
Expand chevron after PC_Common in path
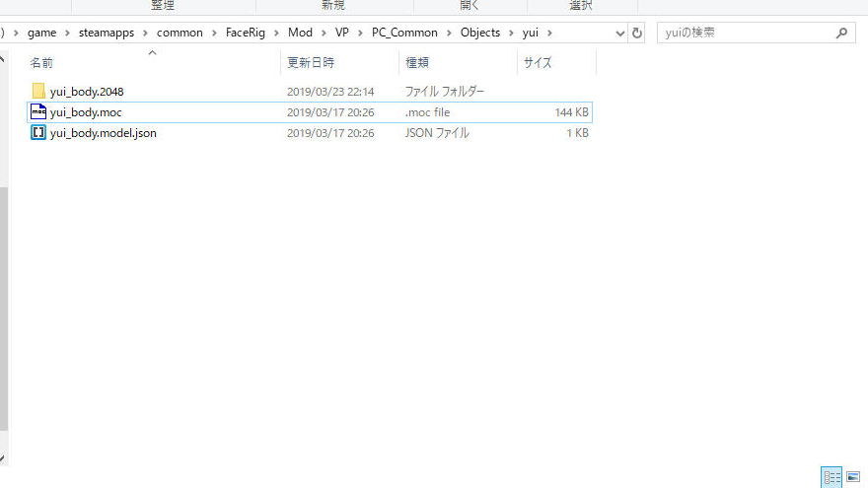point(449,33)
